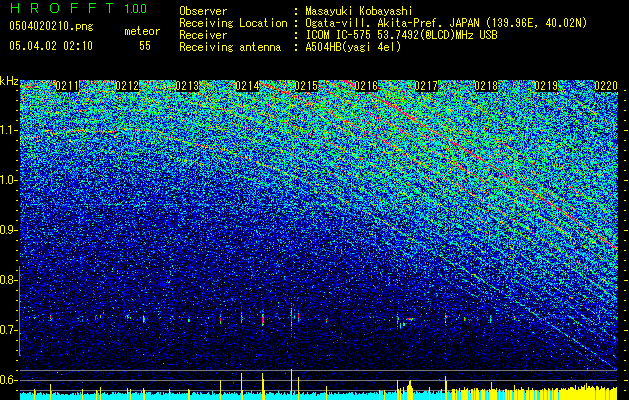This screenshot has width=629, height=400.
Task: Click the Receiving Location label
Action: click(x=233, y=23)
